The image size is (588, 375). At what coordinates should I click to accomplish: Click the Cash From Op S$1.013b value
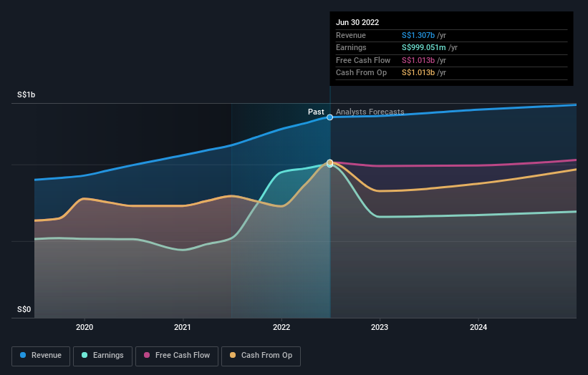[x=418, y=73]
